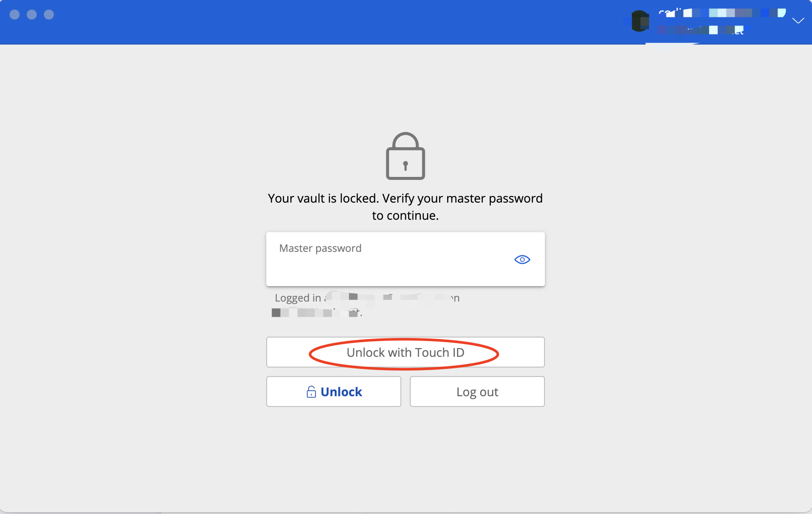Click the "Your vault is locked" message
The image size is (812, 514).
[405, 198]
